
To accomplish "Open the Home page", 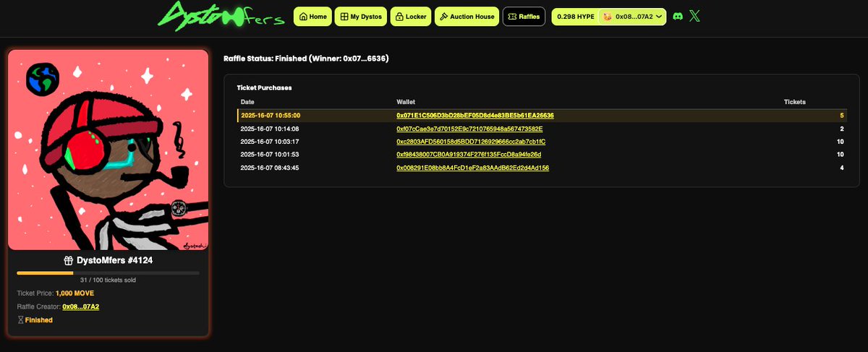I will pyautogui.click(x=312, y=16).
